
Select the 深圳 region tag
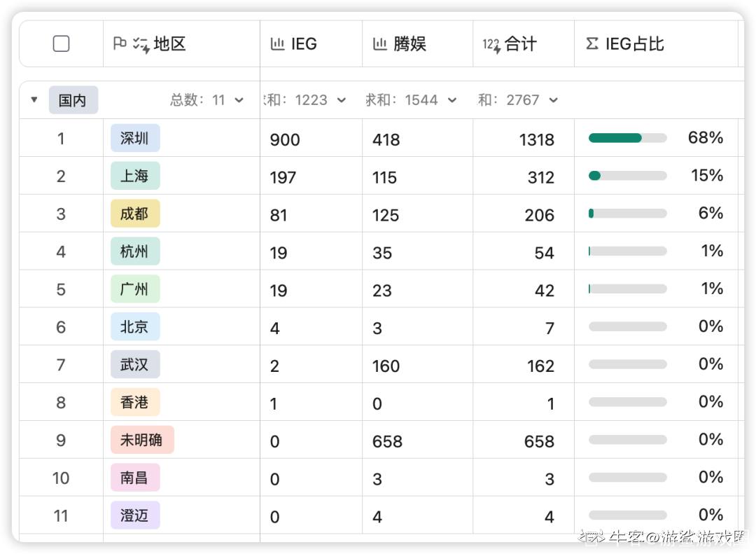coord(135,138)
